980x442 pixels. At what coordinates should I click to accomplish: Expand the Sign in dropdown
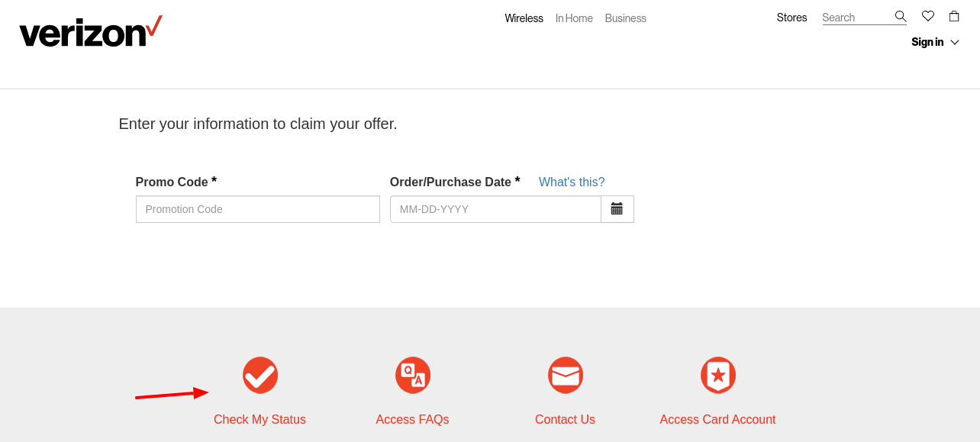[x=927, y=42]
